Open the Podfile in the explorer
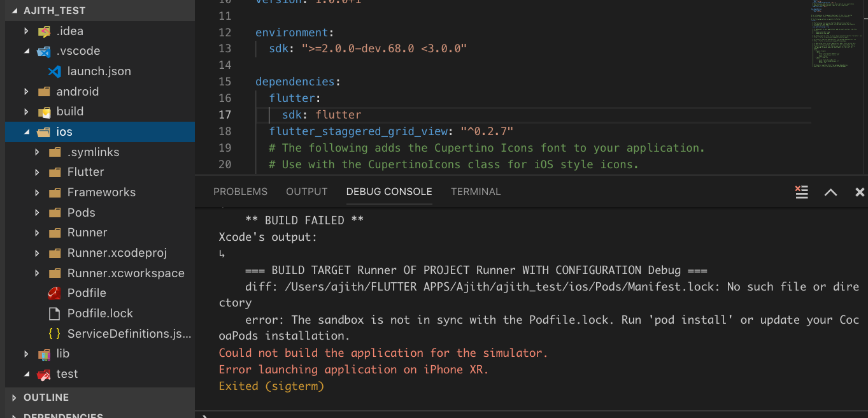The width and height of the screenshot is (868, 418). pyautogui.click(x=87, y=293)
